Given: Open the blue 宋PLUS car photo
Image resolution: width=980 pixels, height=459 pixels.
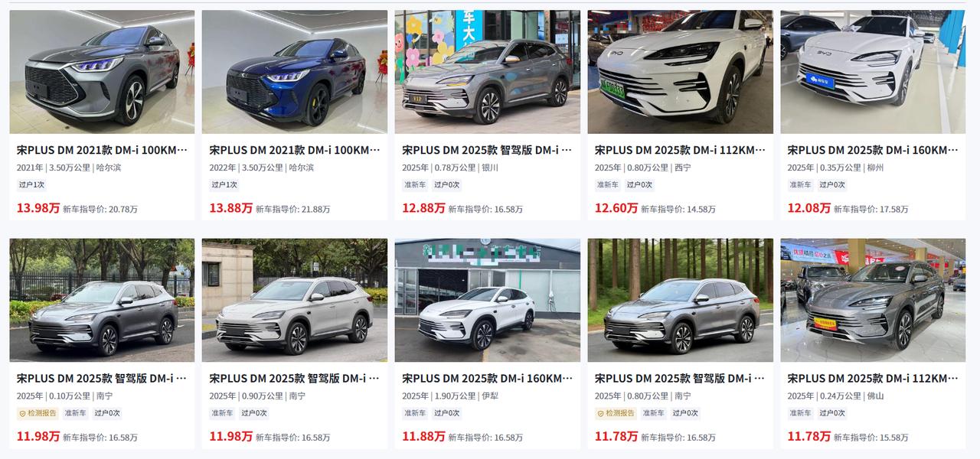Looking at the screenshot, I should coord(295,72).
